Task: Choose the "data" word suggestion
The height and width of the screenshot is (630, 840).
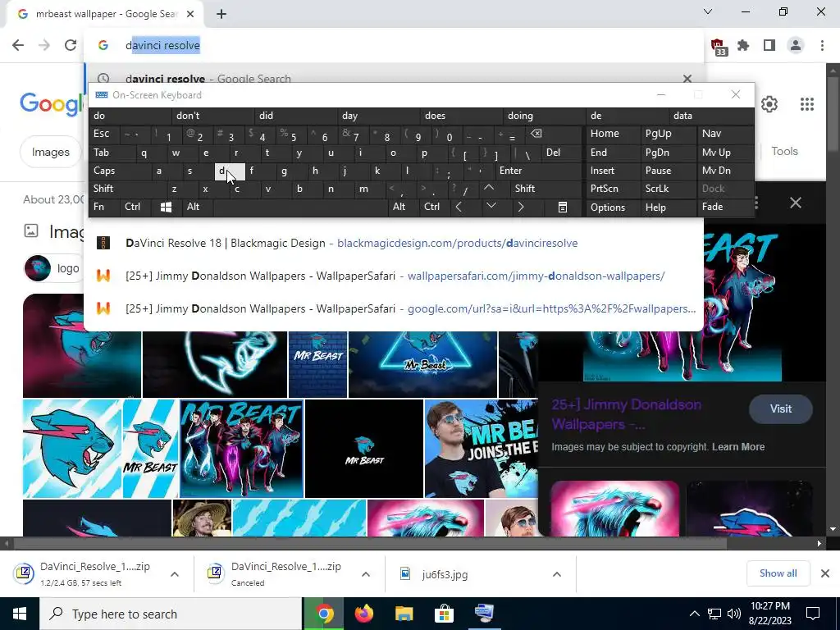Action: (710, 116)
